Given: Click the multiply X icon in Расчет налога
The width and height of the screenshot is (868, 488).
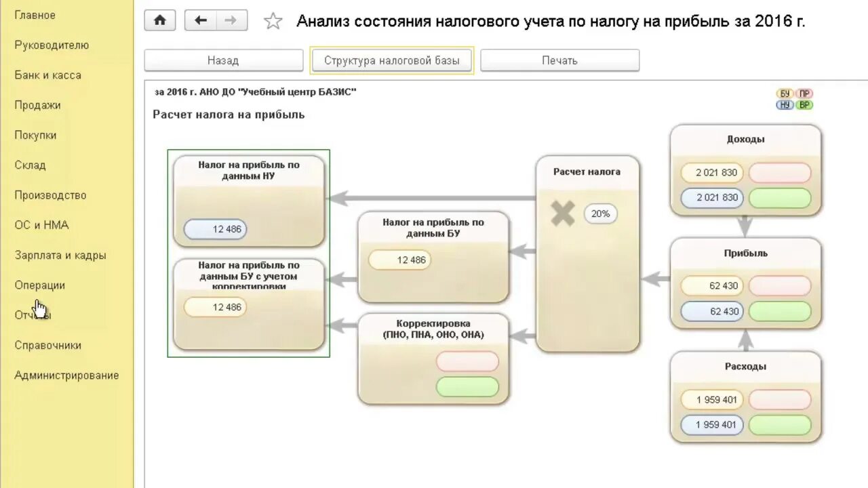Looking at the screenshot, I should (x=562, y=213).
